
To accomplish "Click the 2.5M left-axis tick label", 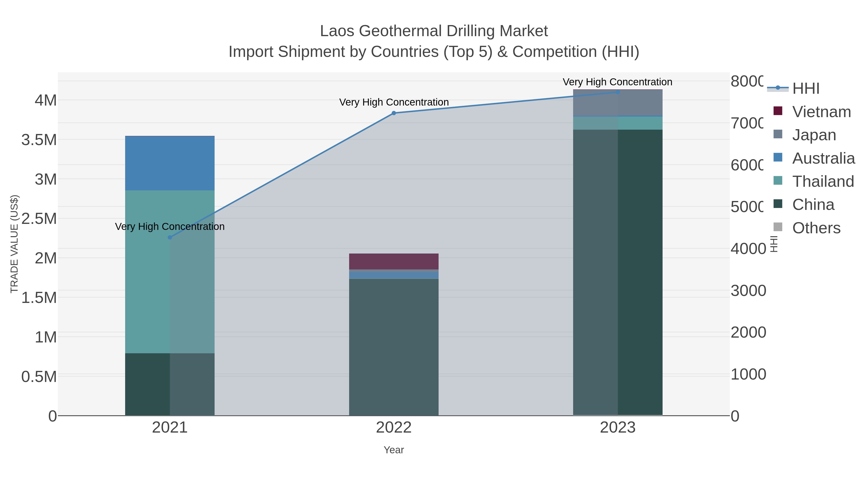I will [39, 219].
